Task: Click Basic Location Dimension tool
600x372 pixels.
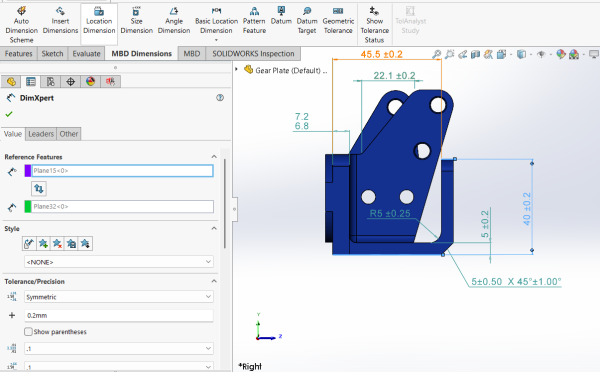Action: 216,20
